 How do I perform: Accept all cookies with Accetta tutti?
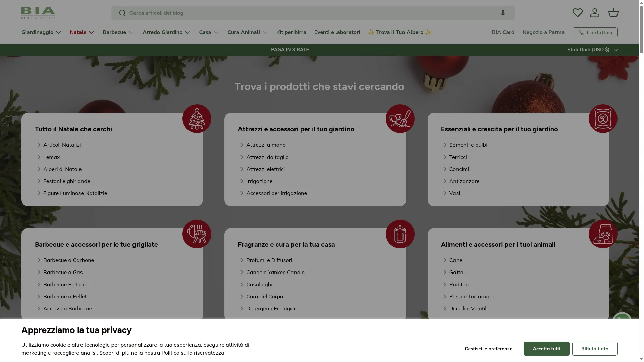click(x=546, y=349)
